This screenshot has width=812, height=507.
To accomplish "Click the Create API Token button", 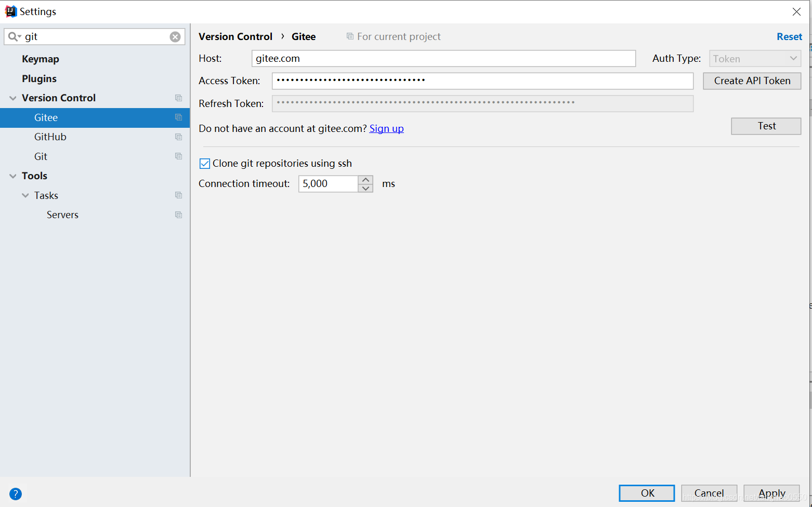I will 752,81.
